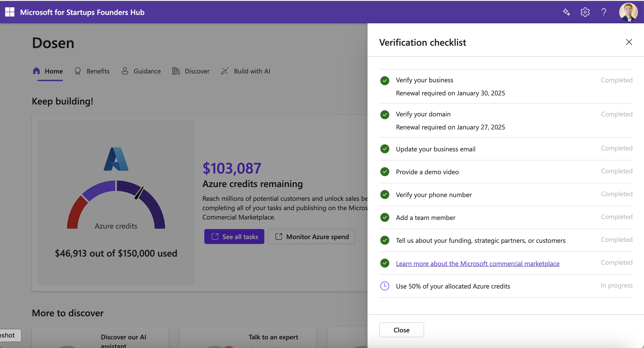Click the Guidance person icon
Screen dimensions: 644x348
pyautogui.click(x=125, y=71)
